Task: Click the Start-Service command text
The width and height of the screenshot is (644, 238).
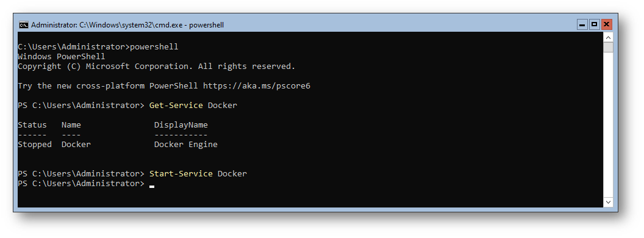Action: point(181,173)
